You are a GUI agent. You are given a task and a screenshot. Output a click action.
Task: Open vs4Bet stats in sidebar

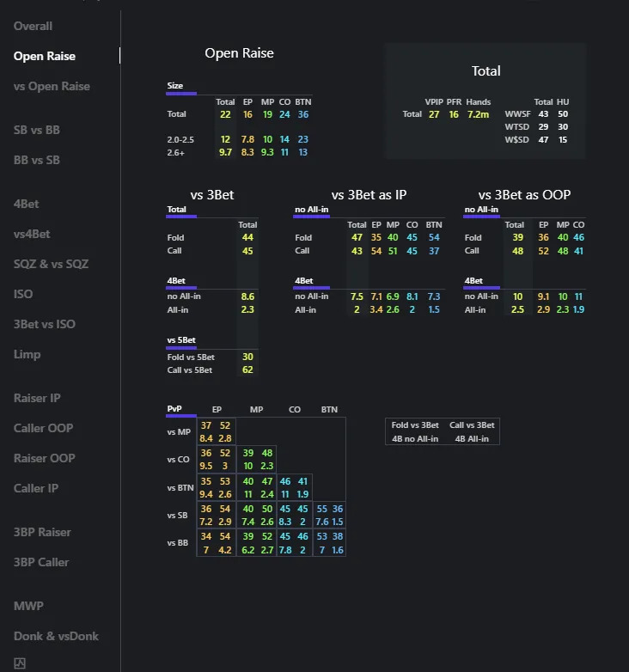click(x=32, y=234)
